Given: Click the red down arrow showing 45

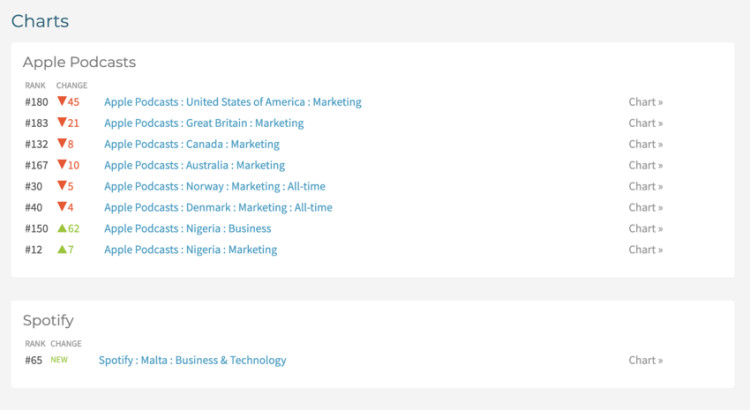Looking at the screenshot, I should coord(62,101).
